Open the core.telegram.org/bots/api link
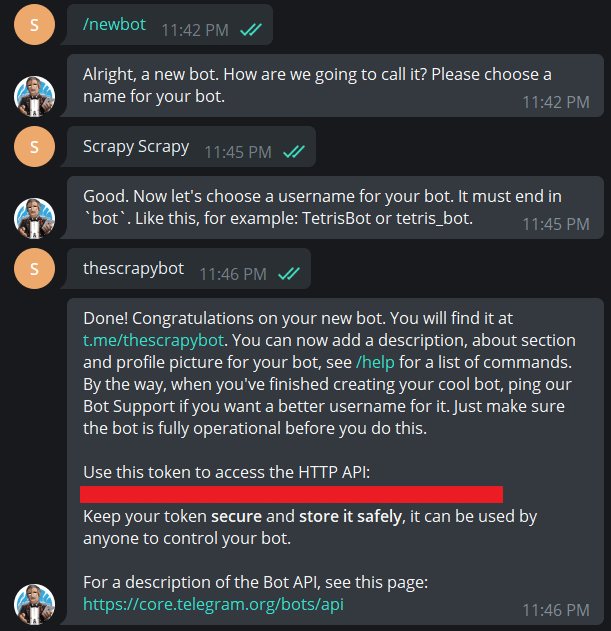611x631 pixels. [x=213, y=604]
